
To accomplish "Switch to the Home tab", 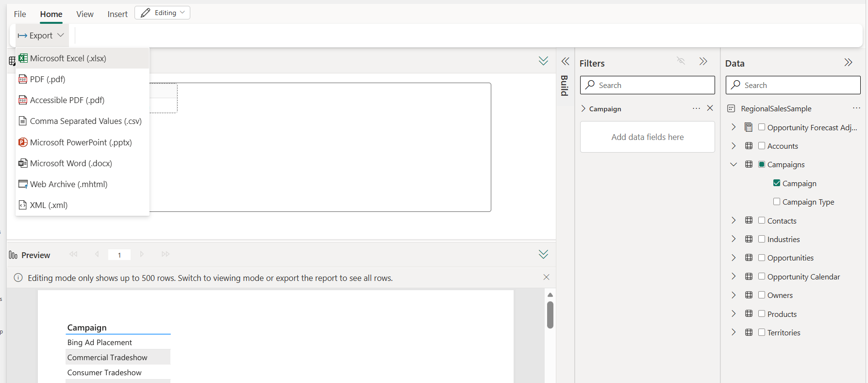I will point(51,14).
